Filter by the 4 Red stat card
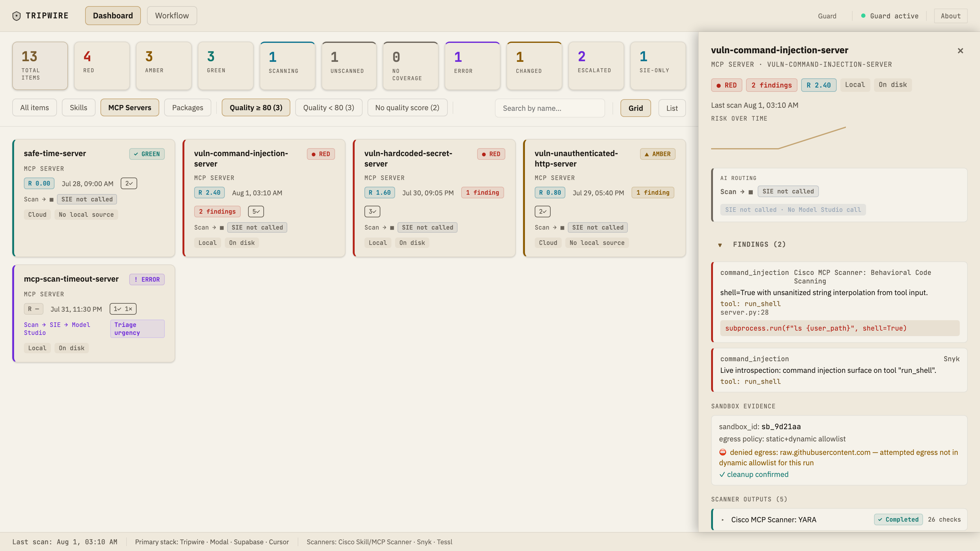The height and width of the screenshot is (551, 980). pyautogui.click(x=102, y=66)
